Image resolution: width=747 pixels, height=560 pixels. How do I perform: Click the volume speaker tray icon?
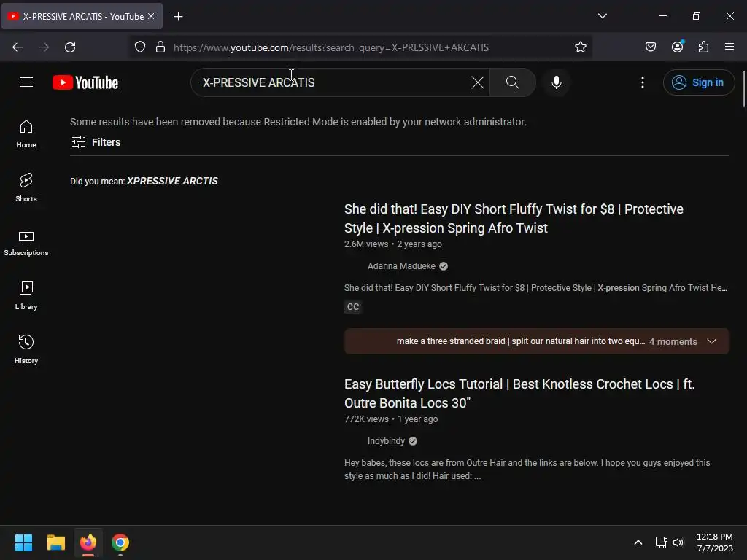tap(678, 542)
